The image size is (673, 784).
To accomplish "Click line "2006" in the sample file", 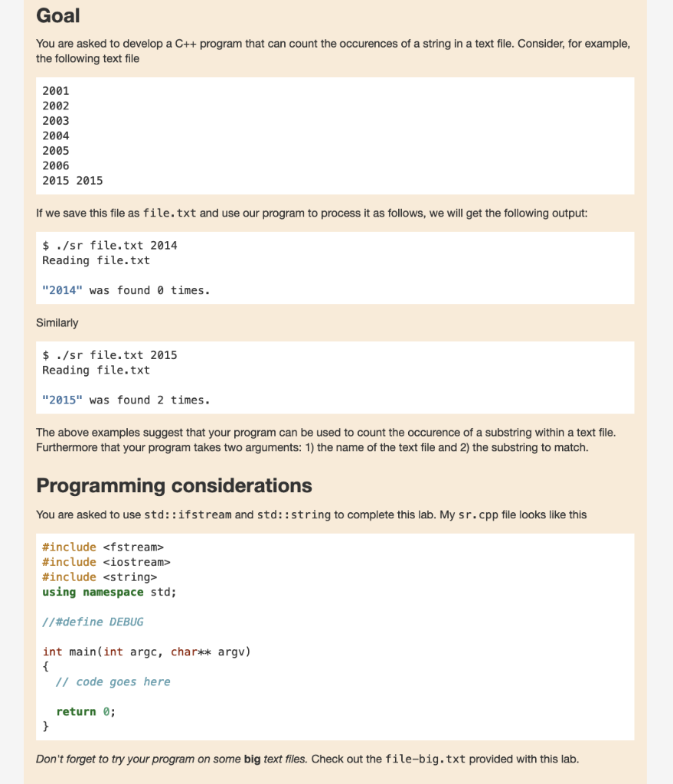I will (x=55, y=166).
